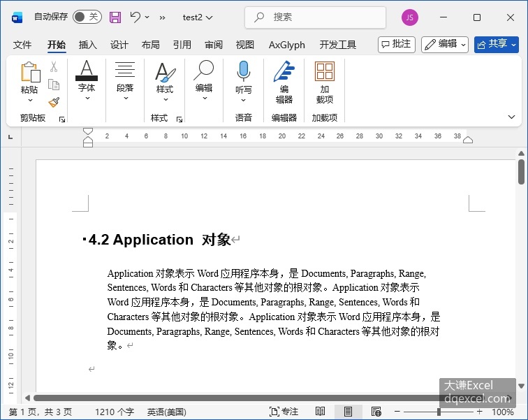Open the 样式 pane dialog launcher
The width and height of the screenshot is (528, 420).
179,120
